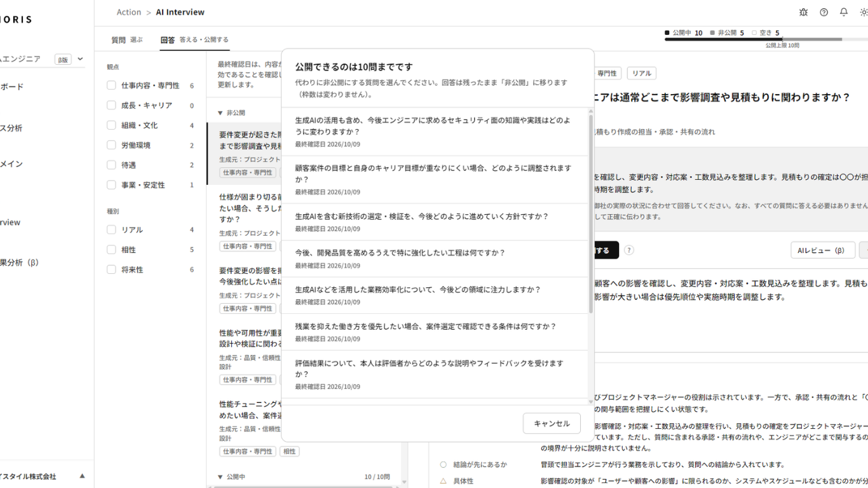The width and height of the screenshot is (868, 488).
Task: Go to Action in the breadcrumb
Action: pos(129,12)
